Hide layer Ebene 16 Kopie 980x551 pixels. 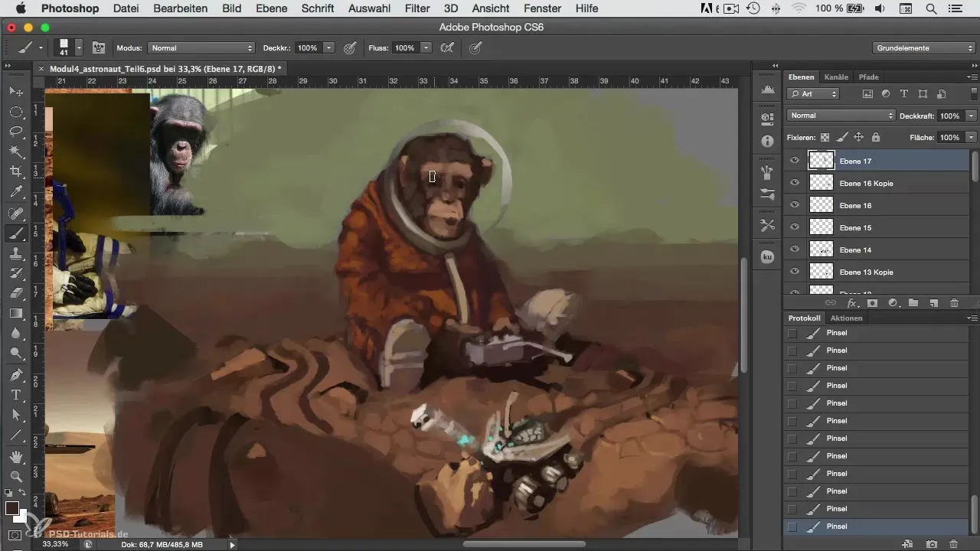click(795, 183)
